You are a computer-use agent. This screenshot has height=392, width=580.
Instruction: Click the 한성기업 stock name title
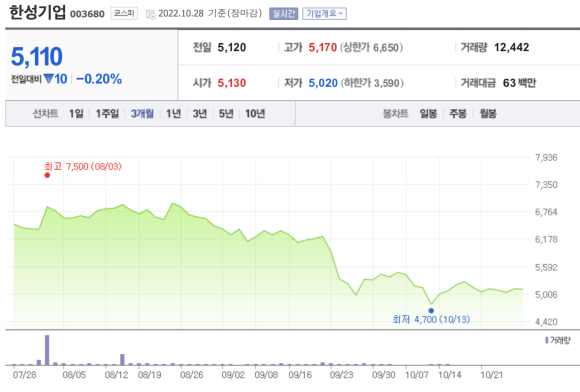[x=37, y=12]
